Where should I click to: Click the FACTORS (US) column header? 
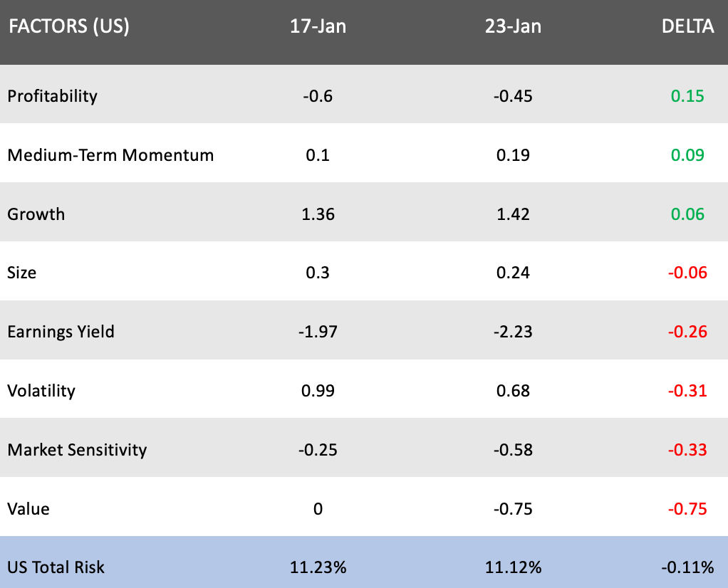tap(68, 27)
